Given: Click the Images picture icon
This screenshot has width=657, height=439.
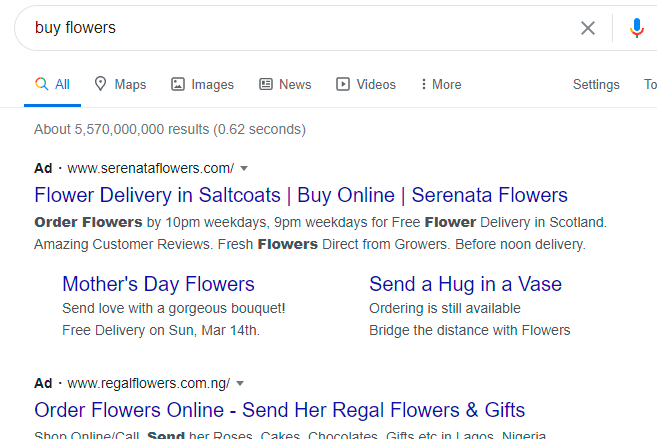Looking at the screenshot, I should pos(178,84).
